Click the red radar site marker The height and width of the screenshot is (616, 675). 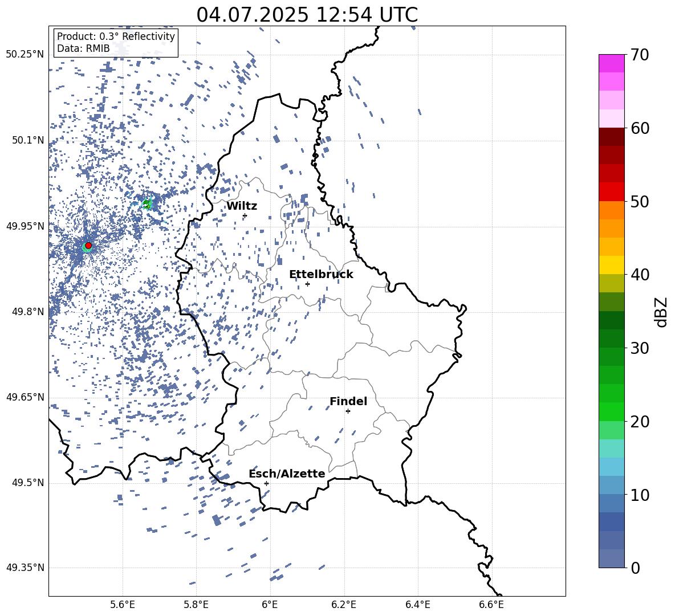point(88,246)
